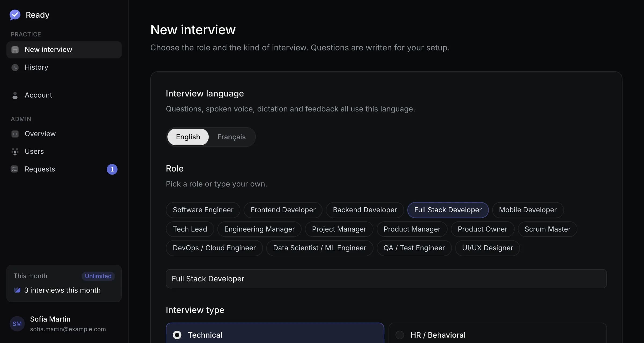Click the clock icon beside History
Image resolution: width=644 pixels, height=343 pixels.
coord(15,67)
